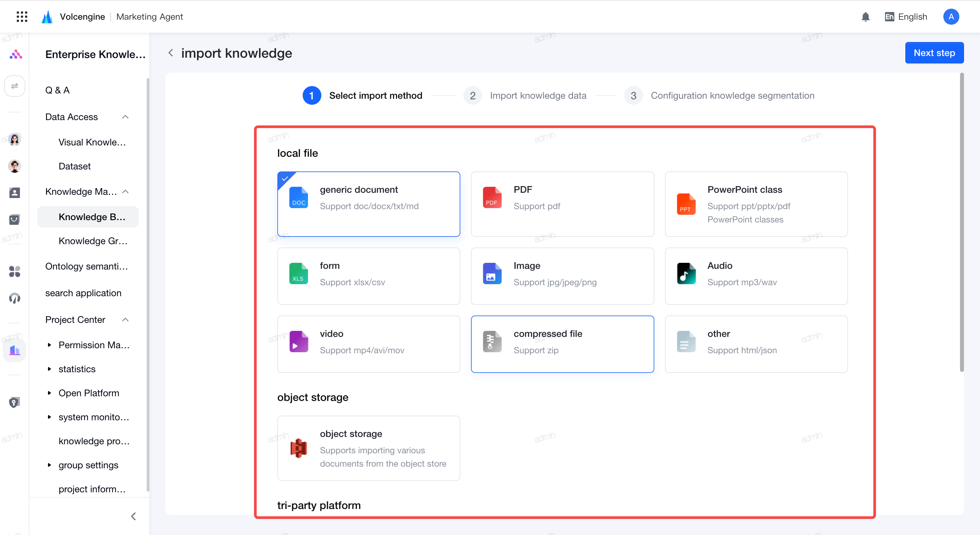Select the generic document import card

click(368, 204)
